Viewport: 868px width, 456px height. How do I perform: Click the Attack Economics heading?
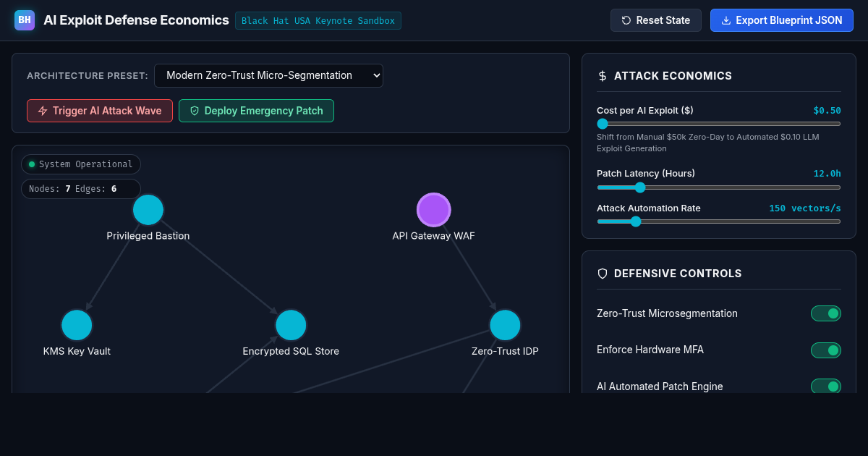click(x=673, y=76)
